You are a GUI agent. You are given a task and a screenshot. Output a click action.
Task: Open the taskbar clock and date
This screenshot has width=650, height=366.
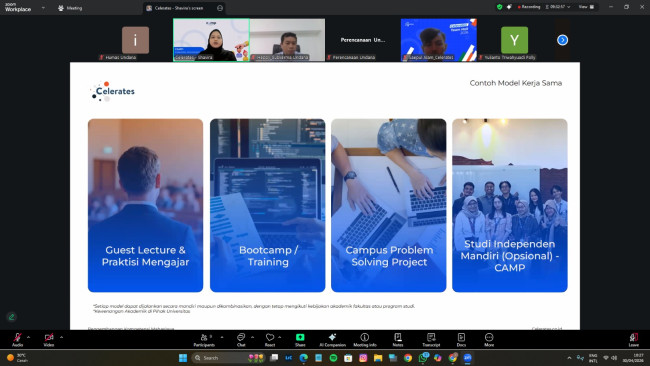pos(633,358)
